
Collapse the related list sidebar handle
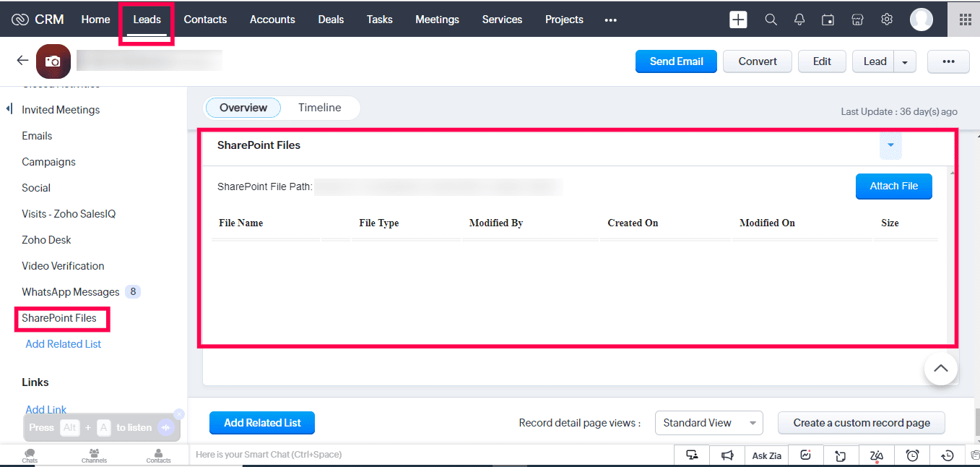9,109
